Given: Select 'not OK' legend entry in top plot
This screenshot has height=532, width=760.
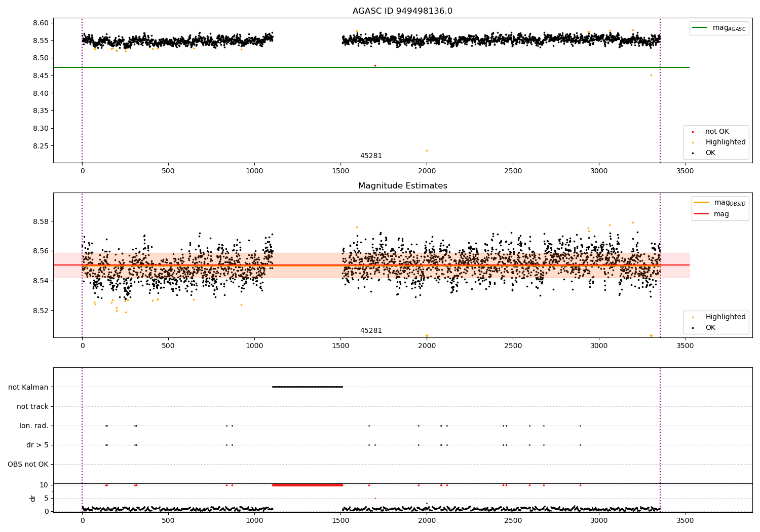Looking at the screenshot, I should coord(717,132).
